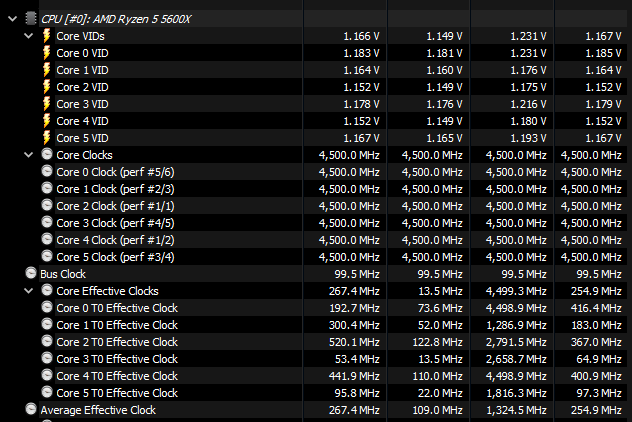Click the icon for Core 0 T0 Effective Clock
This screenshot has width=632, height=422.
pyautogui.click(x=47, y=307)
